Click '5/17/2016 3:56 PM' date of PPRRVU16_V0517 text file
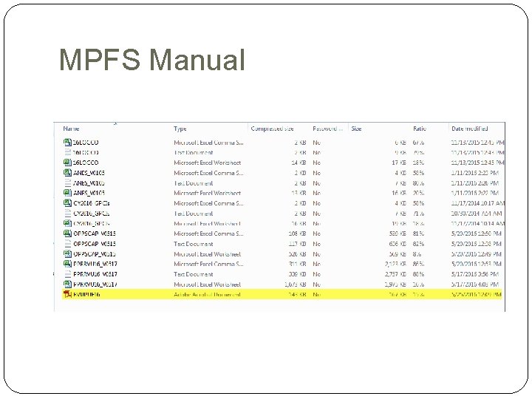Viewport: 532px width, 399px height. point(474,274)
